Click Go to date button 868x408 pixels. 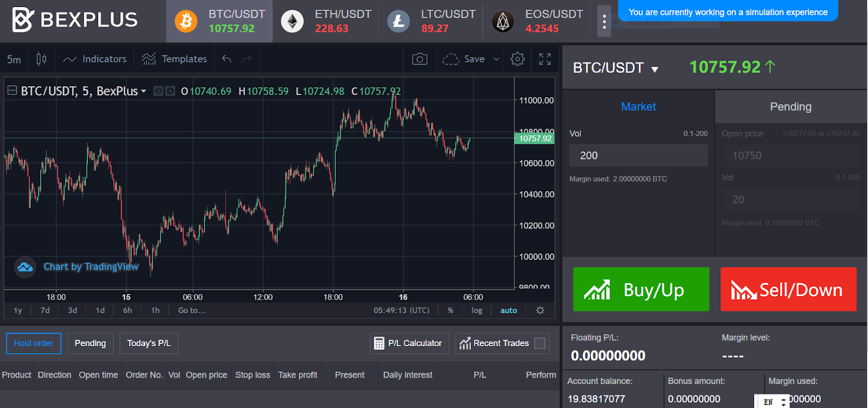click(192, 310)
